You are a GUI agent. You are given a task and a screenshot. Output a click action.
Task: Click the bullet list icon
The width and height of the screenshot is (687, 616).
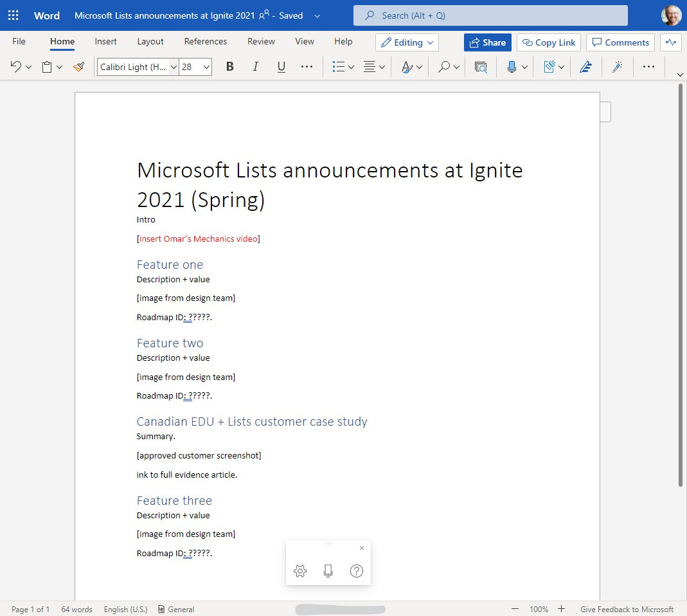tap(338, 67)
